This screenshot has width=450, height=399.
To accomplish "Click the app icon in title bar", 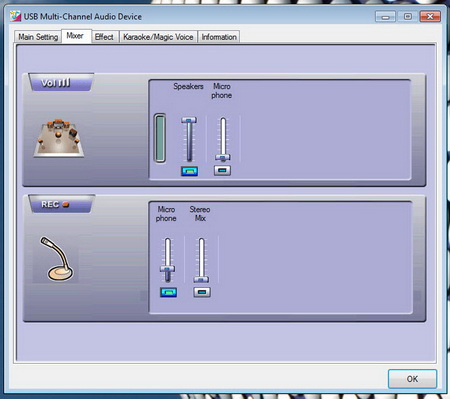I will (x=15, y=16).
